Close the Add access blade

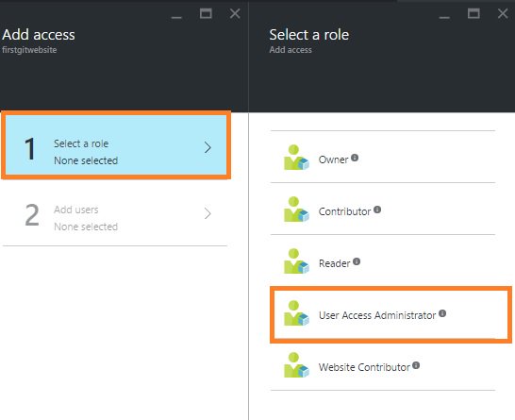click(235, 13)
